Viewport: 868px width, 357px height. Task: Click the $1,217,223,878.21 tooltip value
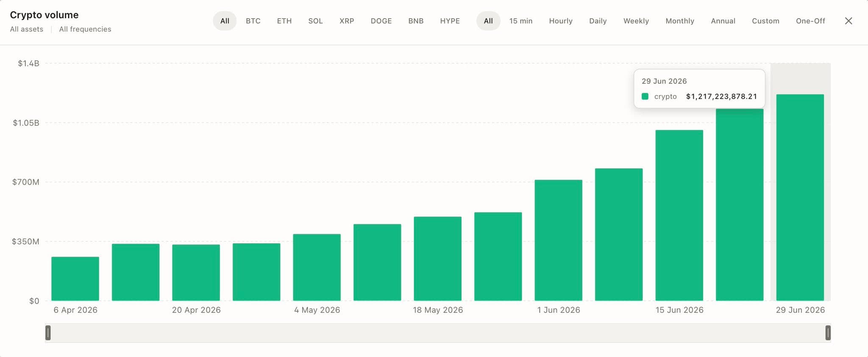721,96
